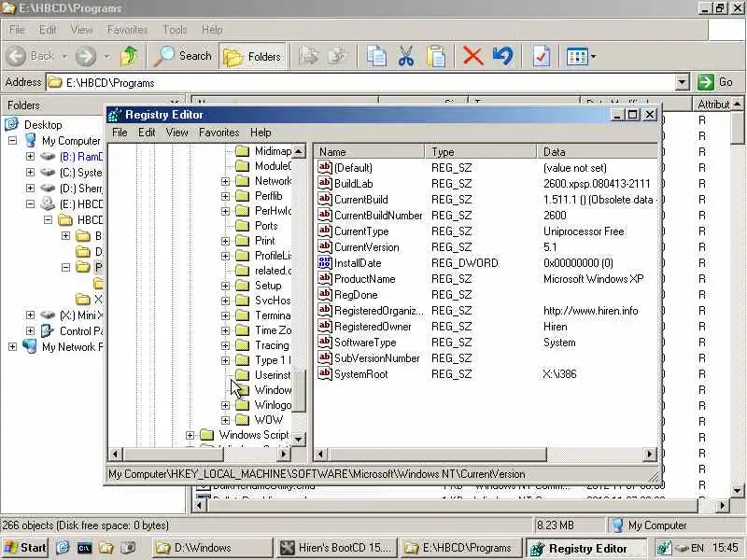The height and width of the screenshot is (560, 747).
Task: Click the Cut scissors icon
Action: [x=406, y=56]
